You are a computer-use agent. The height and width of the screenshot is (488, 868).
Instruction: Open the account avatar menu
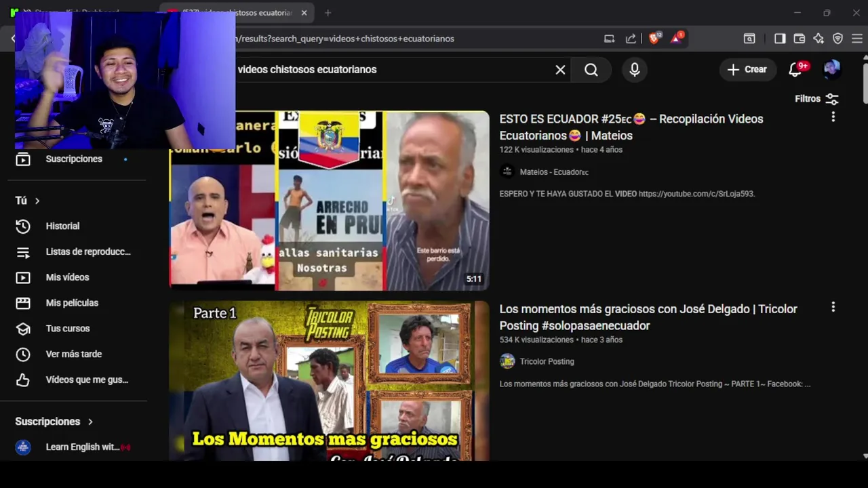[x=832, y=70]
